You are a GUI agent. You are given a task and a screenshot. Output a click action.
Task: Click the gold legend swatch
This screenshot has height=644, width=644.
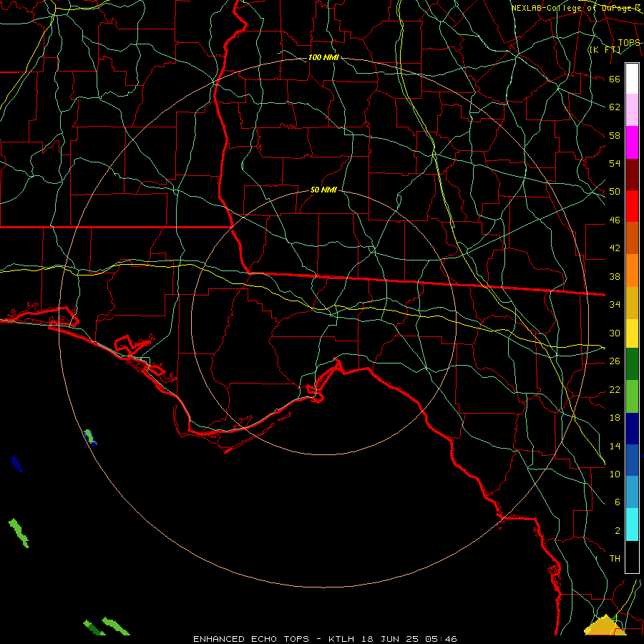click(632, 302)
